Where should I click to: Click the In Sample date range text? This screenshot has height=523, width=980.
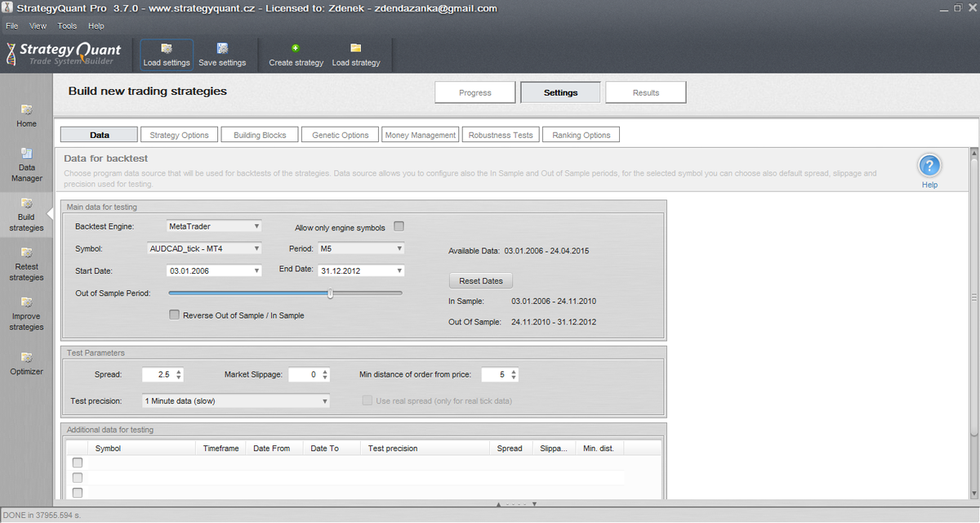(554, 301)
